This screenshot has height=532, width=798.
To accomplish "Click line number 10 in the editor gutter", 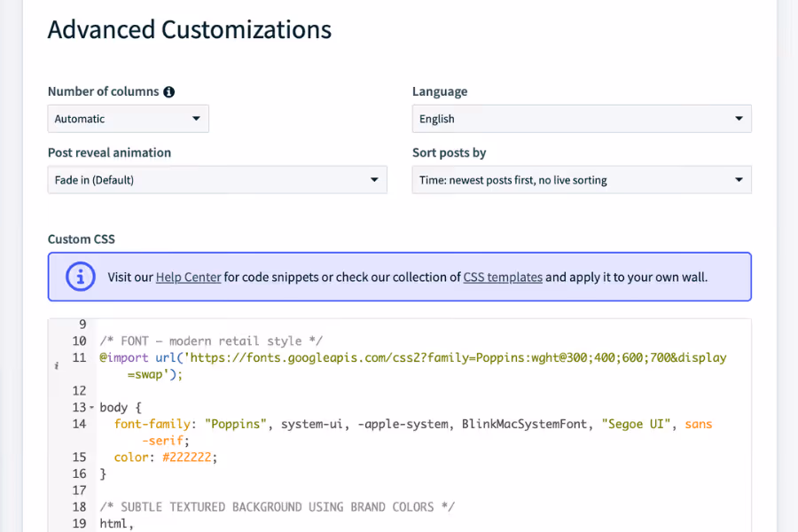I will point(80,340).
